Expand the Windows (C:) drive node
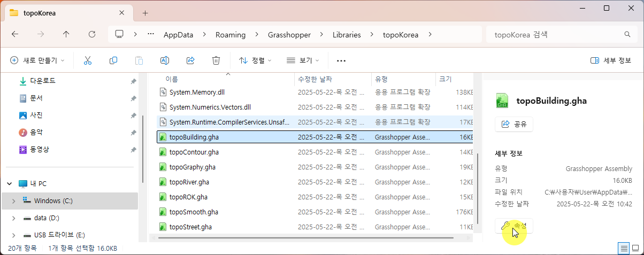 14,201
